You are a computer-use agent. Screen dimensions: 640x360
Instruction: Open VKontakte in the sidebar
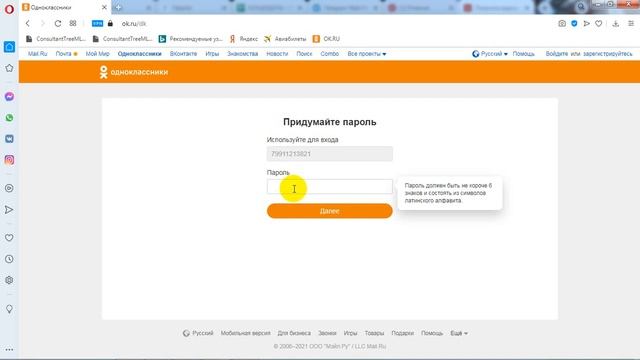[x=9, y=139]
